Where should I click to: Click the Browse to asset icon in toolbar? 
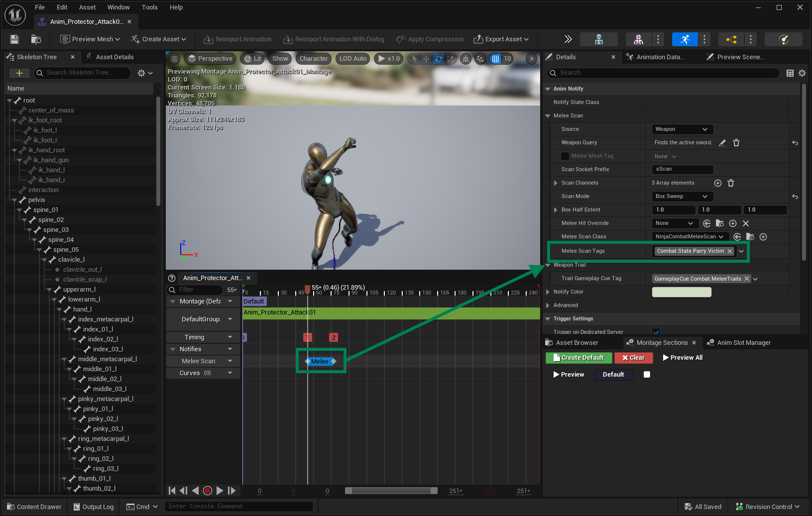(x=36, y=39)
